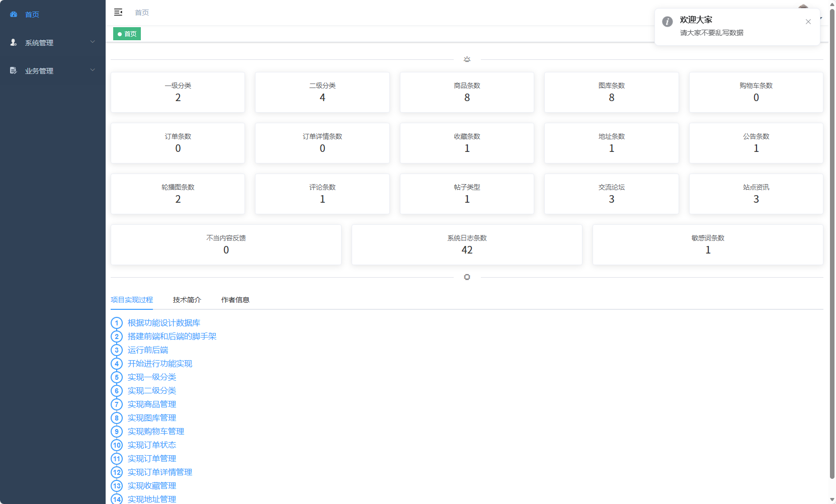Click the 收藏条数 statistics card
The height and width of the screenshot is (504, 836).
pos(467,143)
